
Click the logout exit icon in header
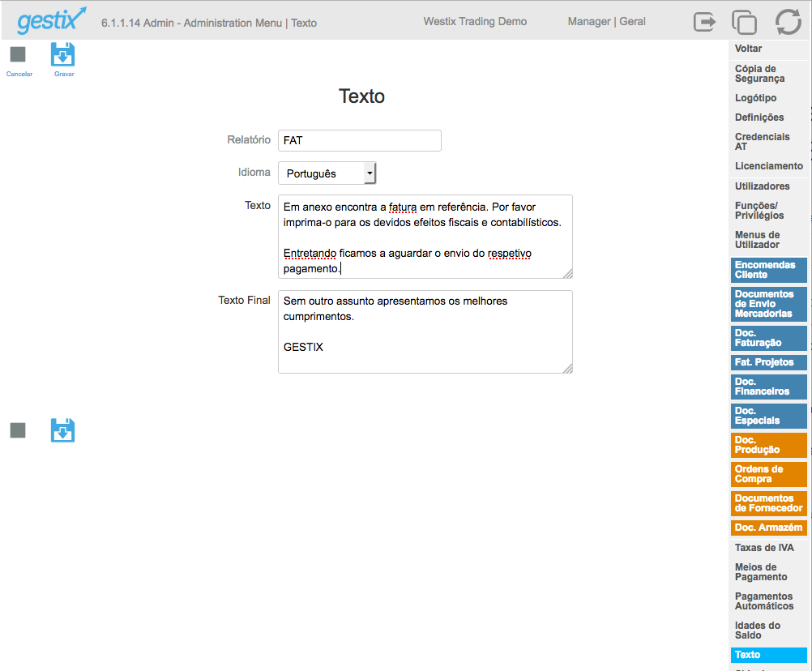click(x=704, y=22)
